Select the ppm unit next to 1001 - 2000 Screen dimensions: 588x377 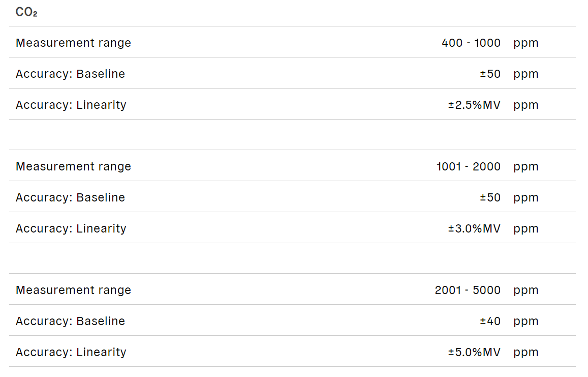tap(525, 166)
